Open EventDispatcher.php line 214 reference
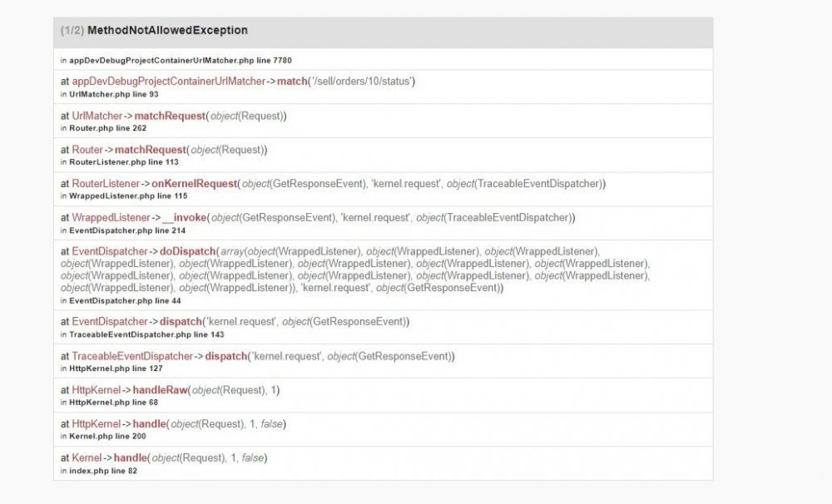 tap(127, 230)
